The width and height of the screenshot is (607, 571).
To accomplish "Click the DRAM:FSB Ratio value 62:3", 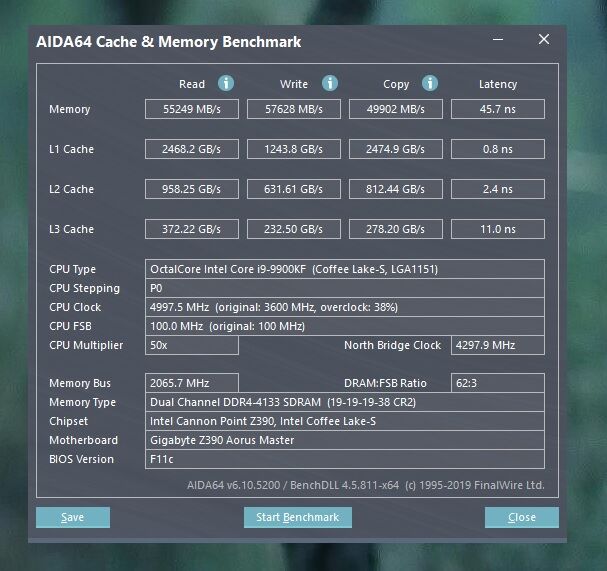I will pos(498,383).
